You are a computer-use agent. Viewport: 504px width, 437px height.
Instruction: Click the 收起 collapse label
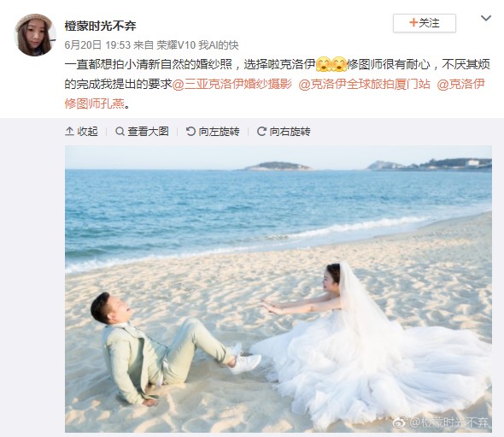87,132
